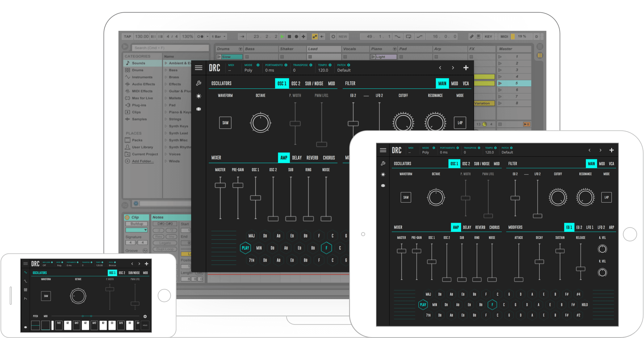Select the REVERB tab in laptop mixer
The height and width of the screenshot is (338, 644).
[x=312, y=158]
